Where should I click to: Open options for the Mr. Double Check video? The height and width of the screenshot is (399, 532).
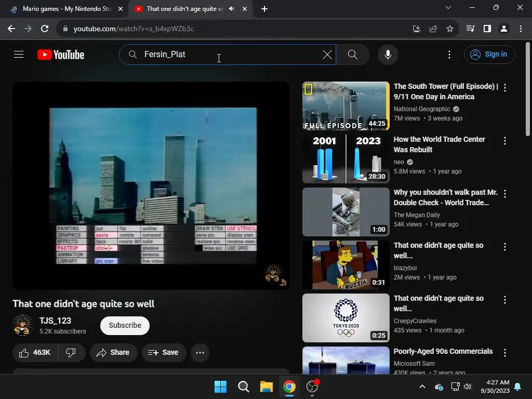(505, 193)
